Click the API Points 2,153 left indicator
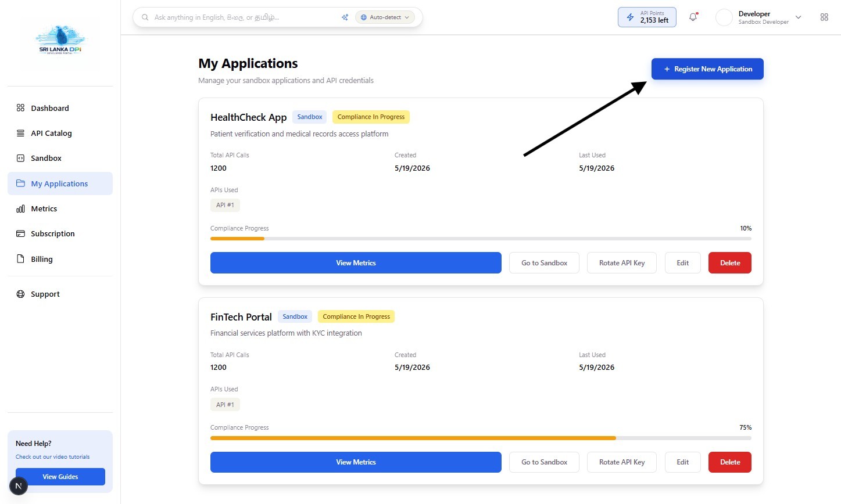The height and width of the screenshot is (504, 841). (x=647, y=17)
